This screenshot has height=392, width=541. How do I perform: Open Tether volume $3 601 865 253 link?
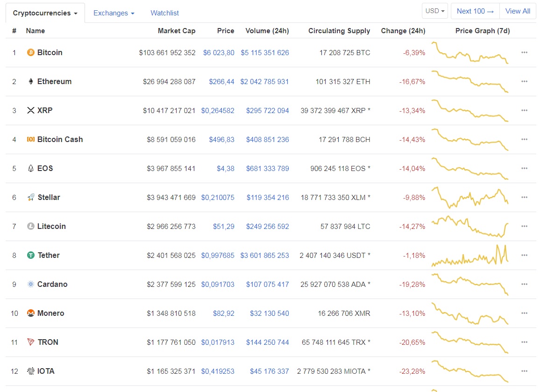pos(264,256)
